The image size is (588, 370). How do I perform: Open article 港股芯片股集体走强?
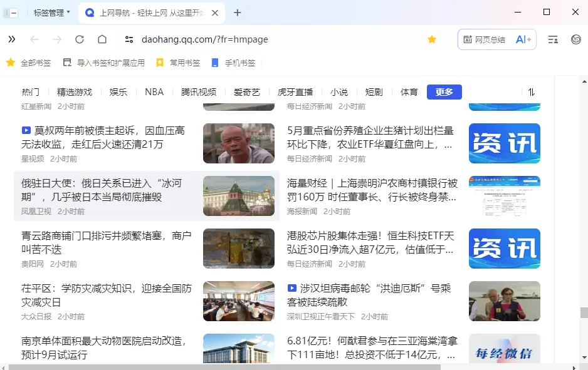pyautogui.click(x=370, y=243)
